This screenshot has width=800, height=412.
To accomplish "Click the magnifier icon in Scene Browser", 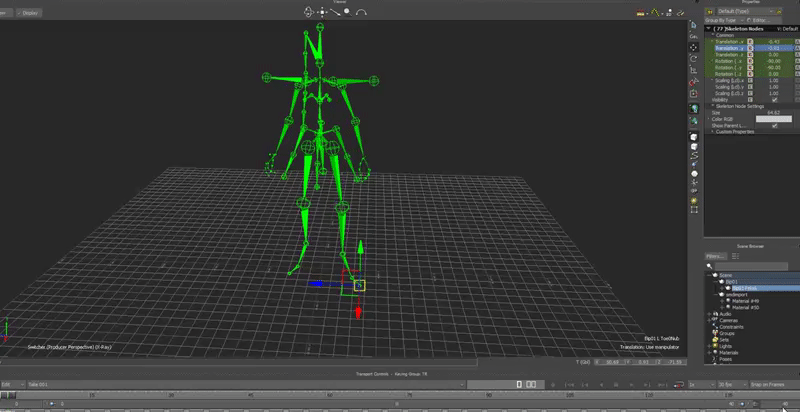I will [710, 266].
